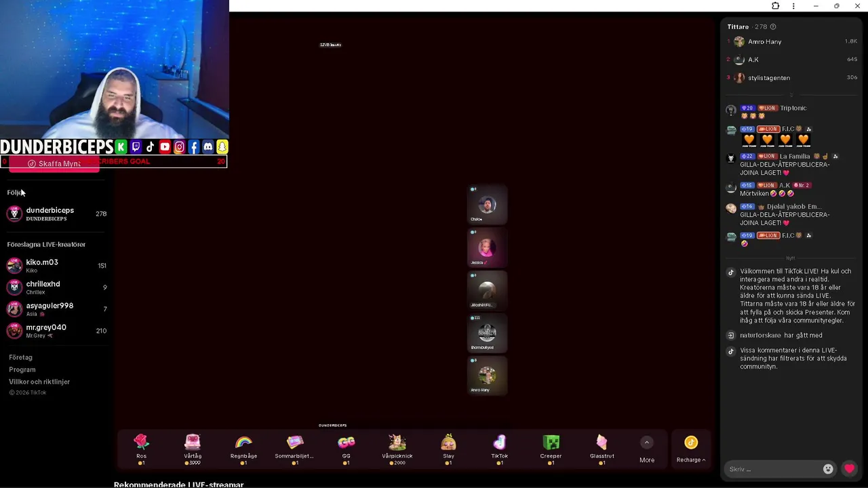Send the Vårtåg gift
The width and height of the screenshot is (868, 488).
193,449
